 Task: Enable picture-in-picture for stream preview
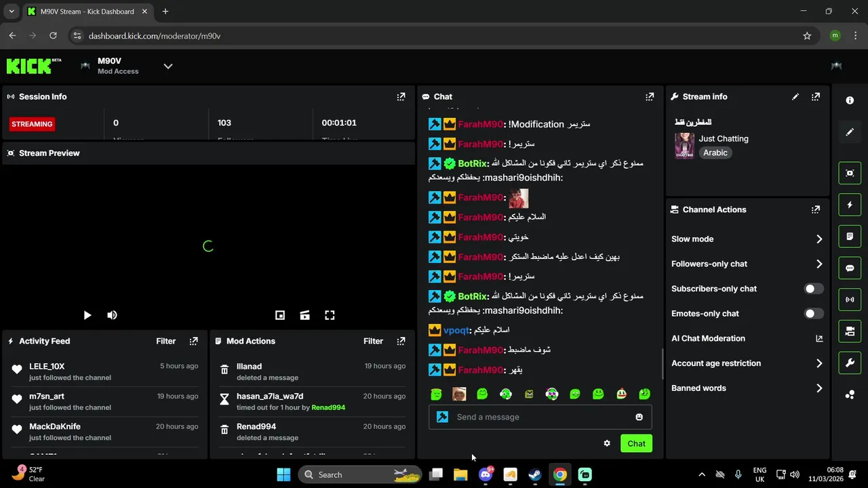click(x=280, y=315)
